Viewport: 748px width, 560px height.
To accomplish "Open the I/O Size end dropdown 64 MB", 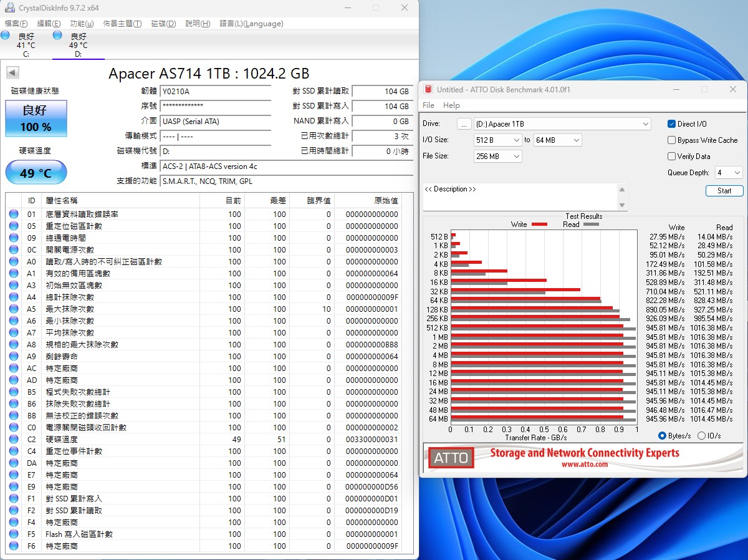I will pos(557,140).
